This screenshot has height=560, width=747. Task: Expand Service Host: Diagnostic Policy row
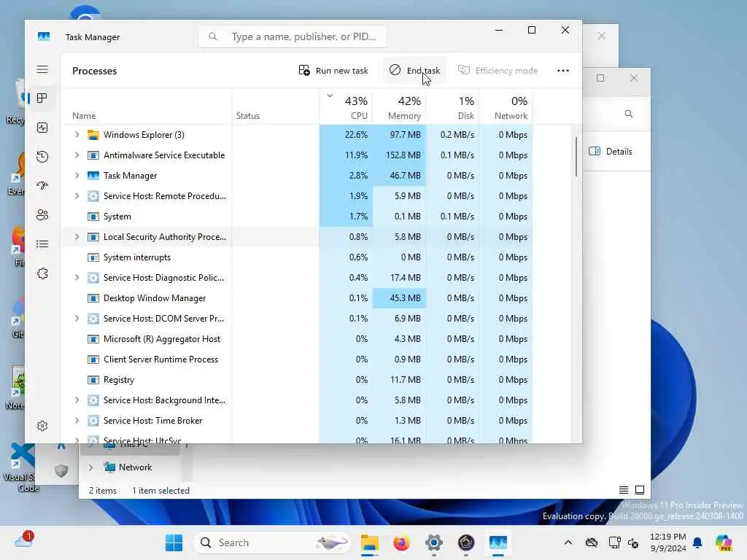77,278
